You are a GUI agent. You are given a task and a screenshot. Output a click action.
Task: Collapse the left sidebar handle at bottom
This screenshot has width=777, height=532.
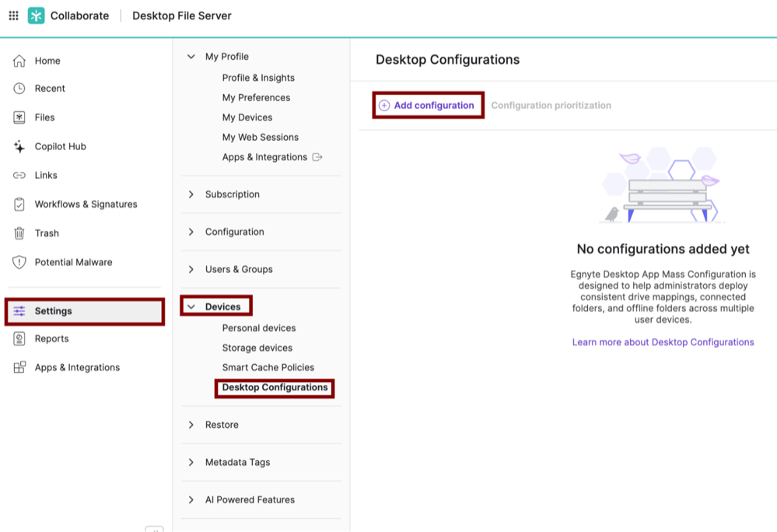(x=154, y=529)
